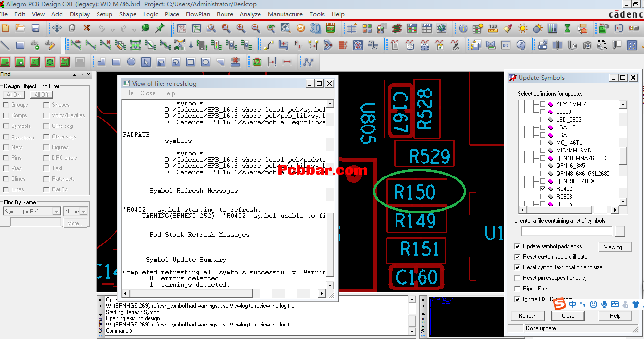Click the Edit Text abc pencil icon
This screenshot has width=644, height=339.
pos(50,45)
